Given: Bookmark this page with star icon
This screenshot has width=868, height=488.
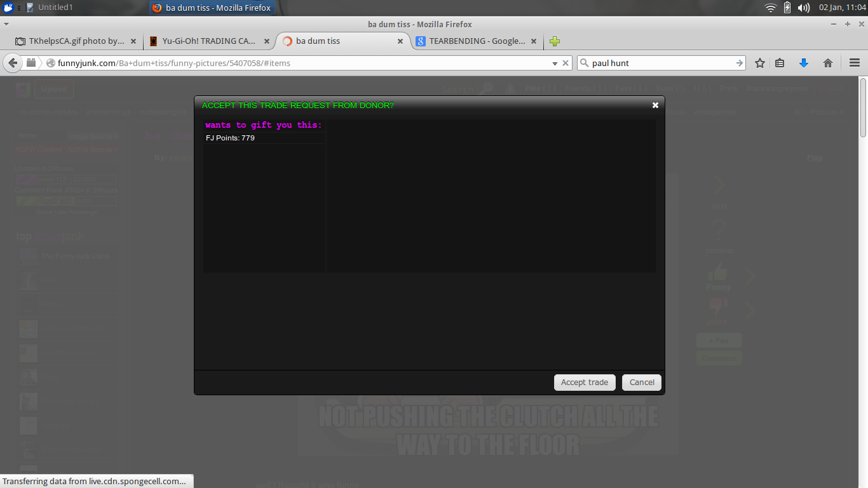Looking at the screenshot, I should (x=759, y=63).
